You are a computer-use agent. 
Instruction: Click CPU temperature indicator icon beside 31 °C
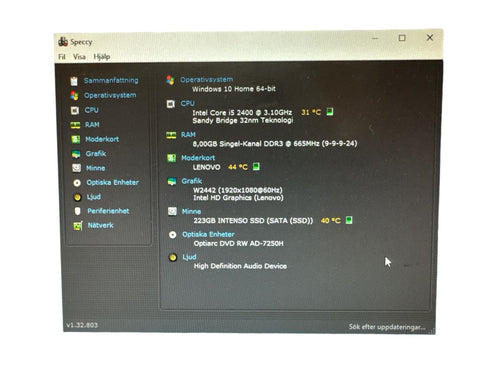[x=330, y=112]
